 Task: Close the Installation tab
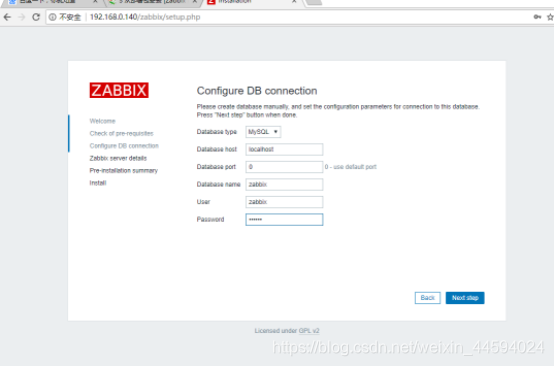(x=294, y=2)
